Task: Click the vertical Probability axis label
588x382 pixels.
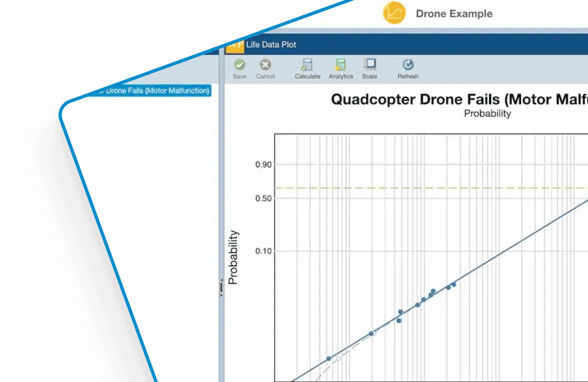Action: (x=234, y=257)
